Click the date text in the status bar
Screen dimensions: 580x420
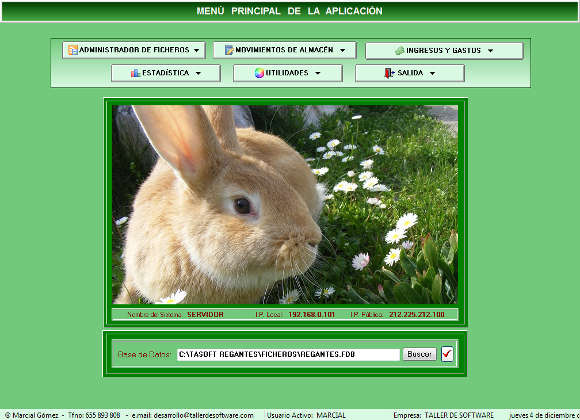(x=544, y=415)
